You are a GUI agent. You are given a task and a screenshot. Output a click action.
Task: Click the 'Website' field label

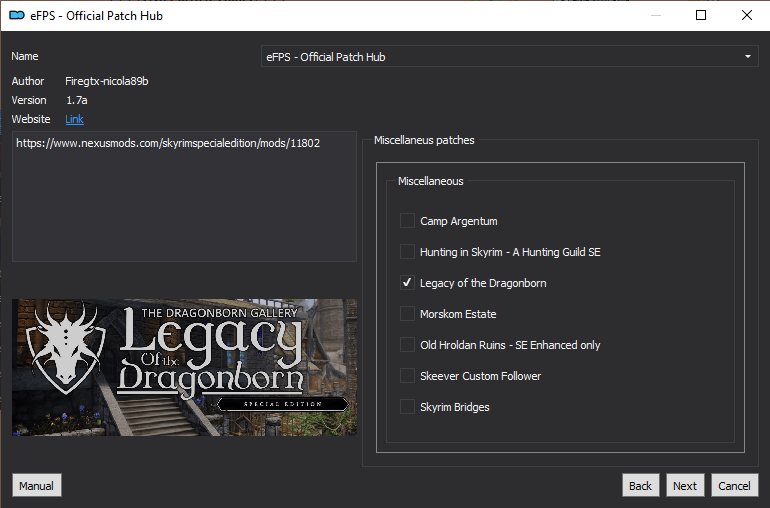(31, 119)
